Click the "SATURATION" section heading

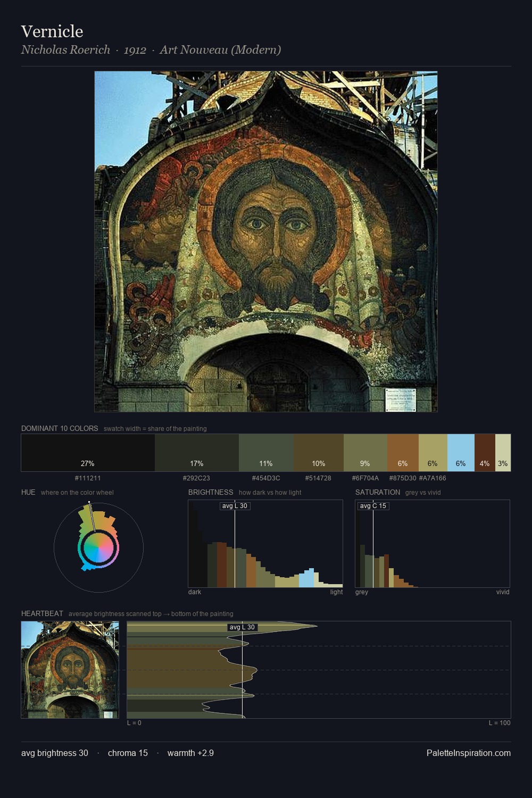378,492
